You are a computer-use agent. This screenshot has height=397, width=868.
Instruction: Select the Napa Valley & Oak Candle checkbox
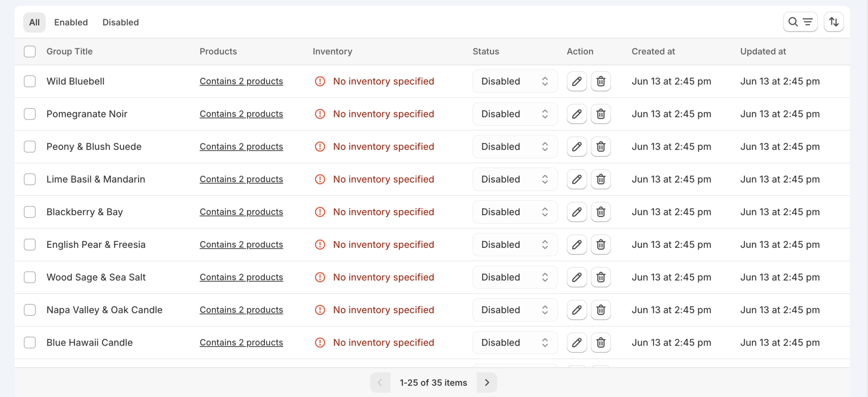[x=30, y=310]
